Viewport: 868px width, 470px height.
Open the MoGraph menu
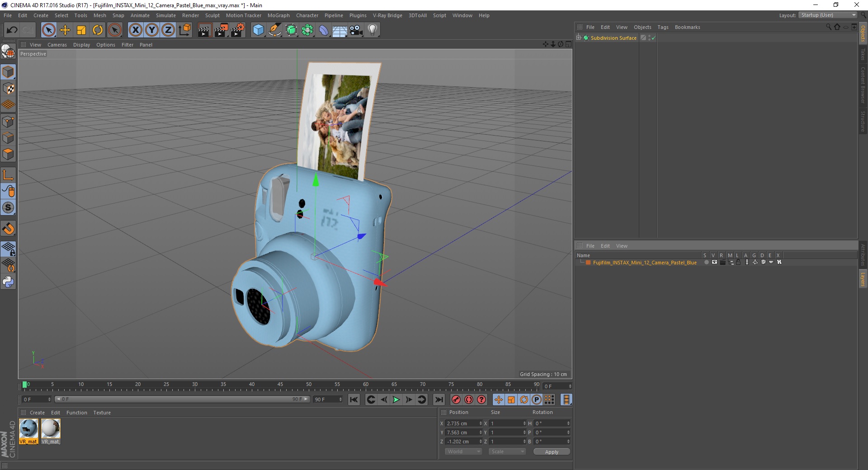[278, 15]
